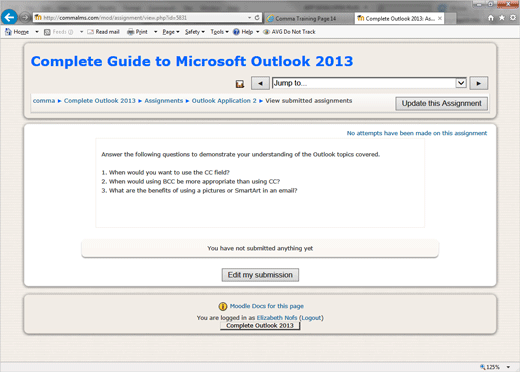
Task: Open No attempts have been made link
Action: (x=417, y=133)
